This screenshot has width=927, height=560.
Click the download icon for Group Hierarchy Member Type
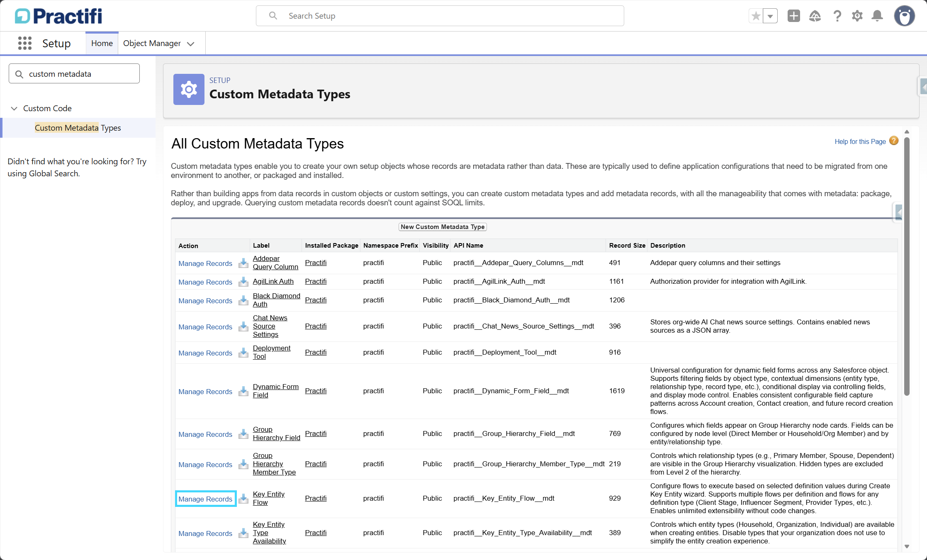pyautogui.click(x=243, y=464)
